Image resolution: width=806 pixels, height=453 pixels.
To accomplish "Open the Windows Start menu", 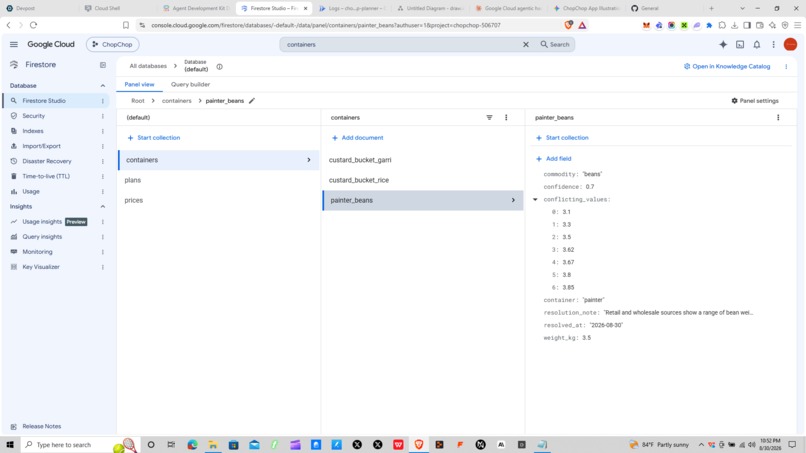I will (10, 445).
